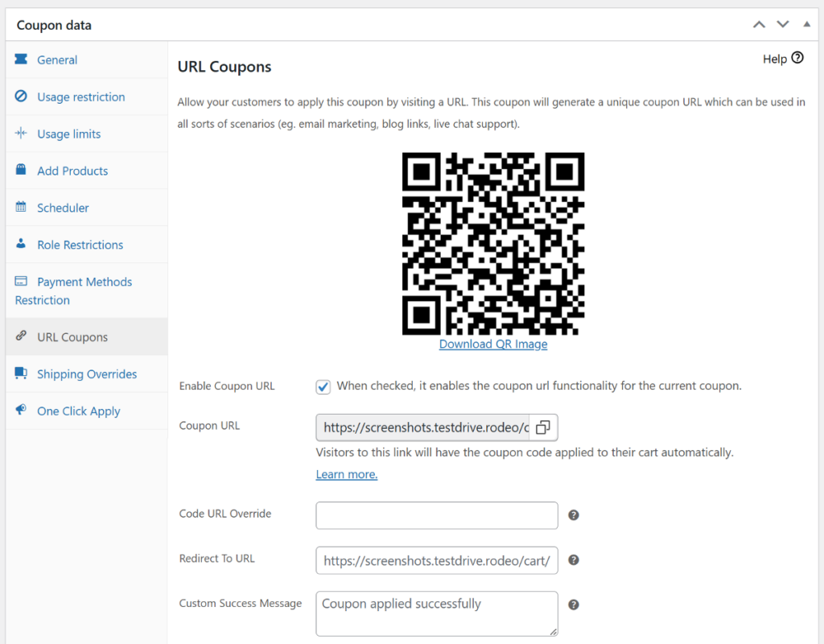The image size is (824, 644).
Task: Click the help icon beside Code URL Override
Action: 573,514
